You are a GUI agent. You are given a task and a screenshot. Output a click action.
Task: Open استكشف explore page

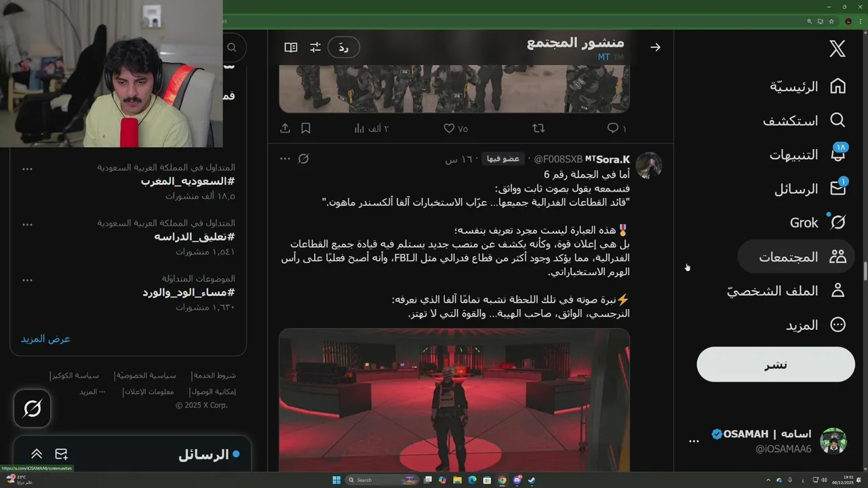pyautogui.click(x=804, y=121)
